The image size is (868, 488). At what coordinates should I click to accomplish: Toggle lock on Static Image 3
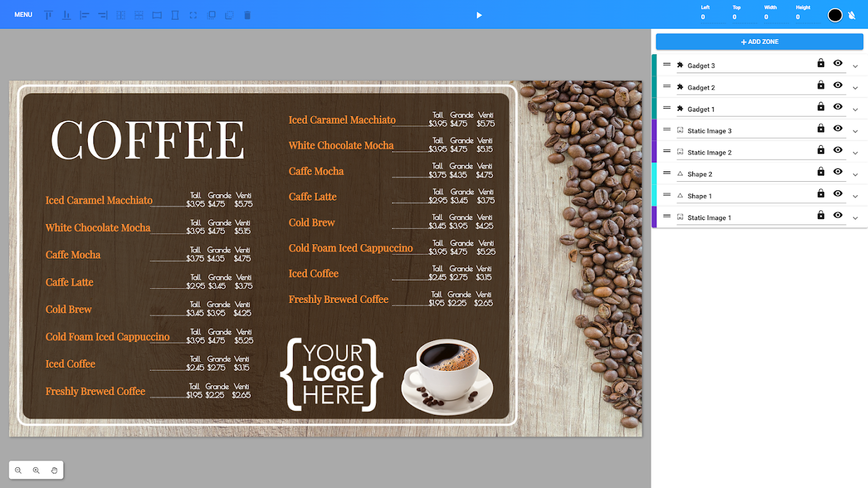(x=821, y=128)
